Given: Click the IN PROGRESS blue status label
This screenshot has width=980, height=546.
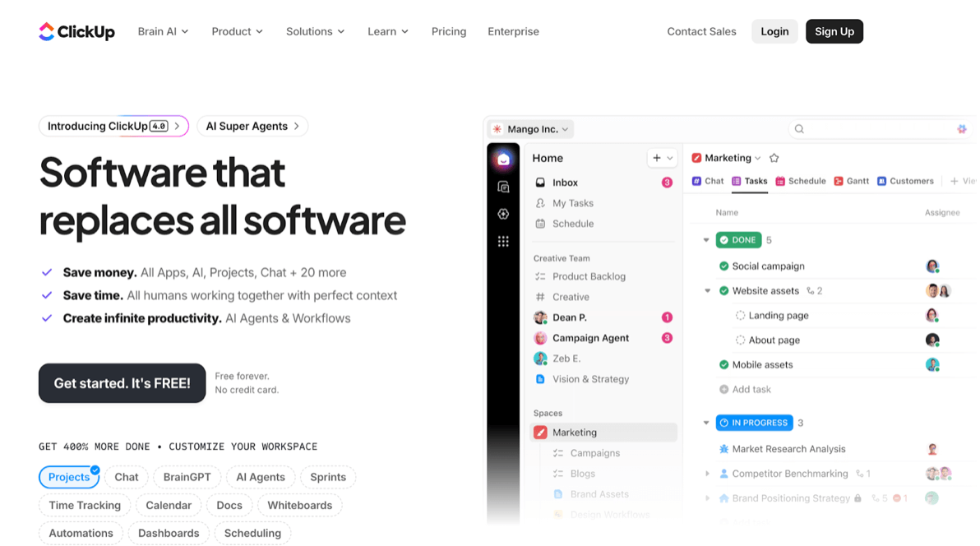Looking at the screenshot, I should point(755,423).
